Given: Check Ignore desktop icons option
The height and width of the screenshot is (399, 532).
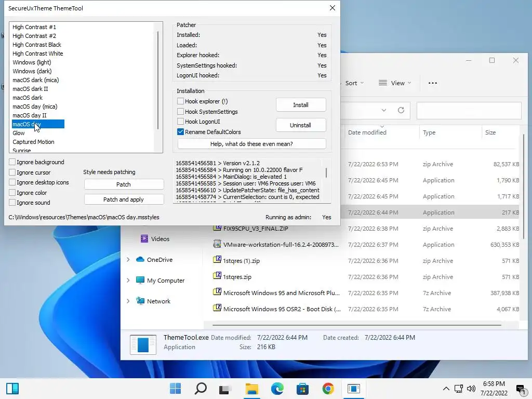Looking at the screenshot, I should (12, 182).
